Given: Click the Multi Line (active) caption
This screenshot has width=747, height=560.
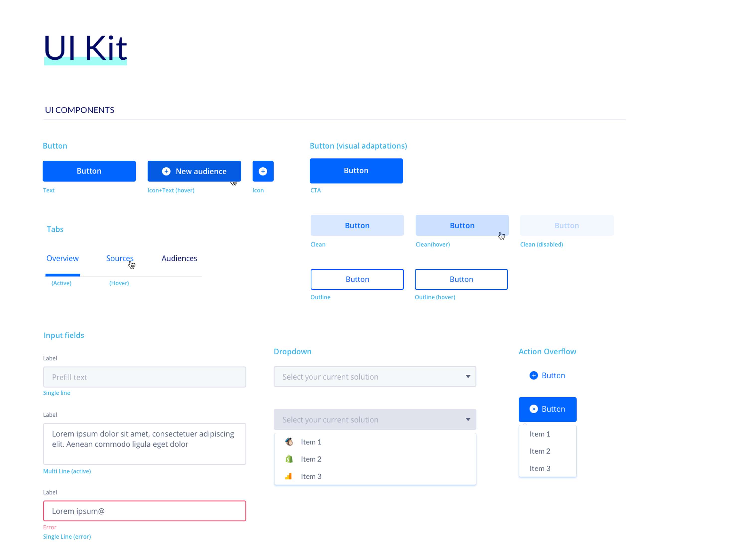Looking at the screenshot, I should [x=67, y=471].
